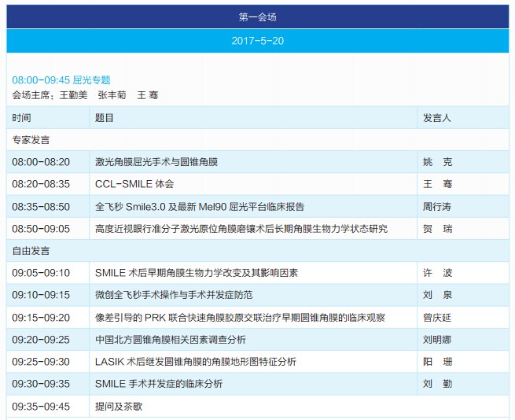Open the 08:00-09:45 屈光专题 session heading
The width and height of the screenshot is (515, 420).
pyautogui.click(x=61, y=80)
